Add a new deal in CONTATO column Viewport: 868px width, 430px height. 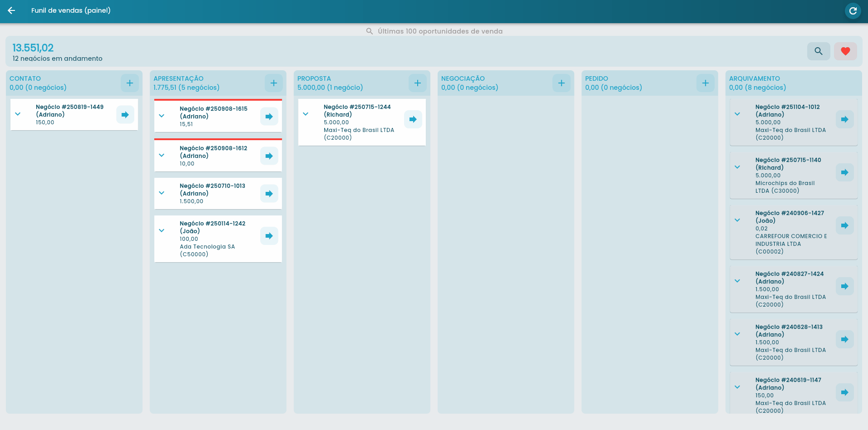(x=130, y=83)
